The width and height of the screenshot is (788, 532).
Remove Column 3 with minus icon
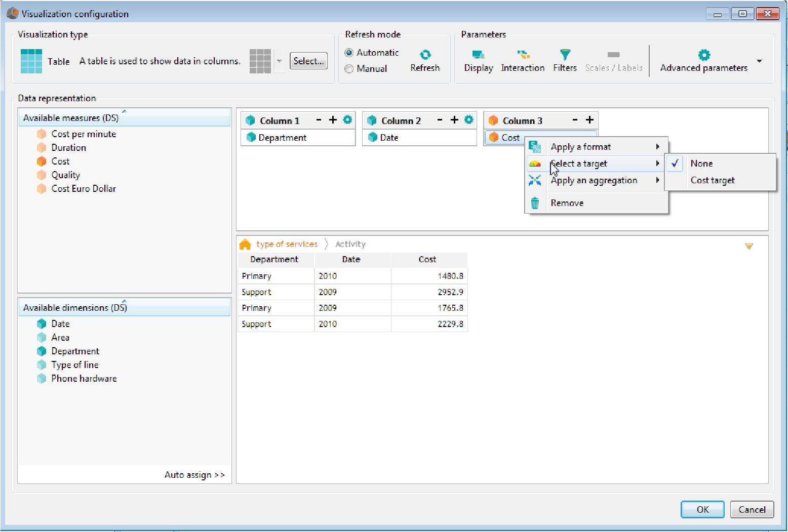pos(575,119)
